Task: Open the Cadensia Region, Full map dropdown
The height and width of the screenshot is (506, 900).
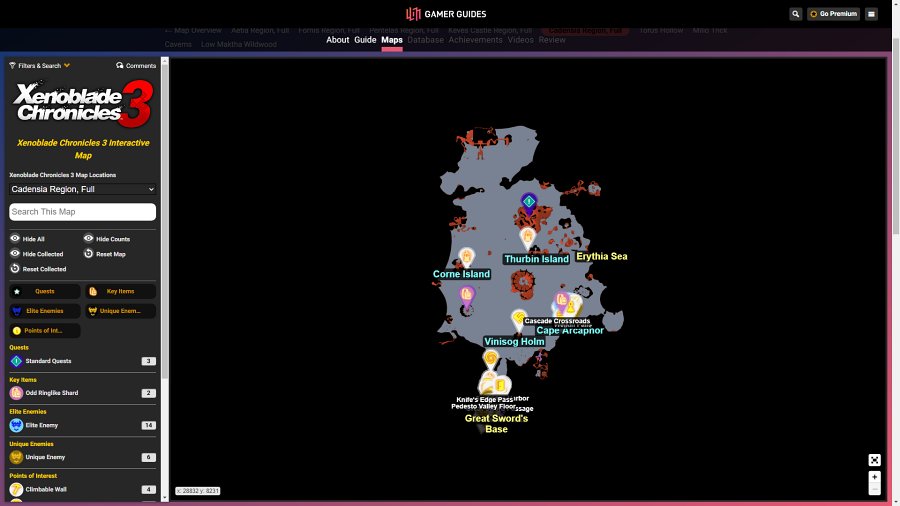Action: [83, 189]
